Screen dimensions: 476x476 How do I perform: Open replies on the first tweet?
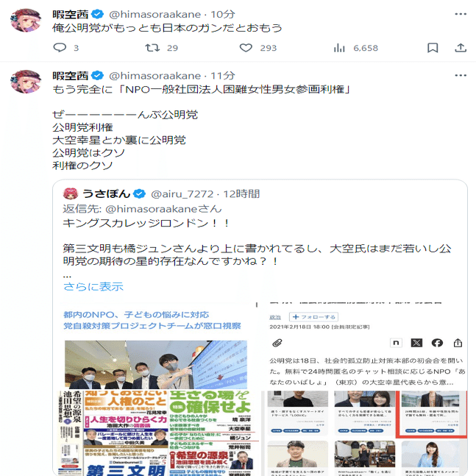(x=60, y=48)
